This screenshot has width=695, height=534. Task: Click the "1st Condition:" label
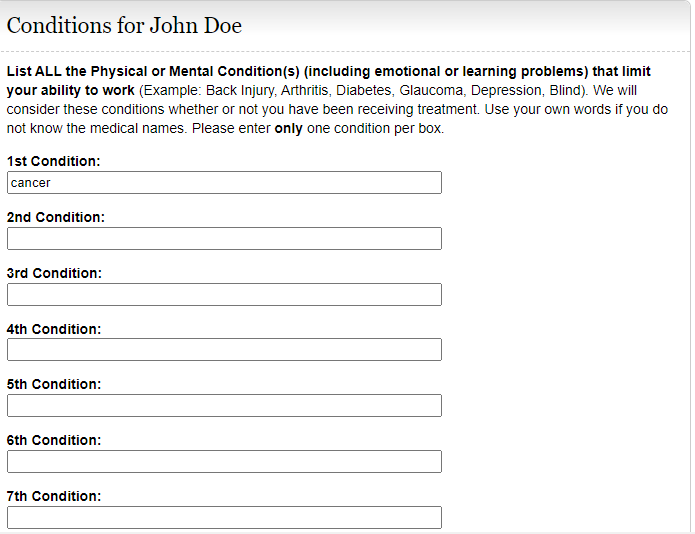click(54, 161)
